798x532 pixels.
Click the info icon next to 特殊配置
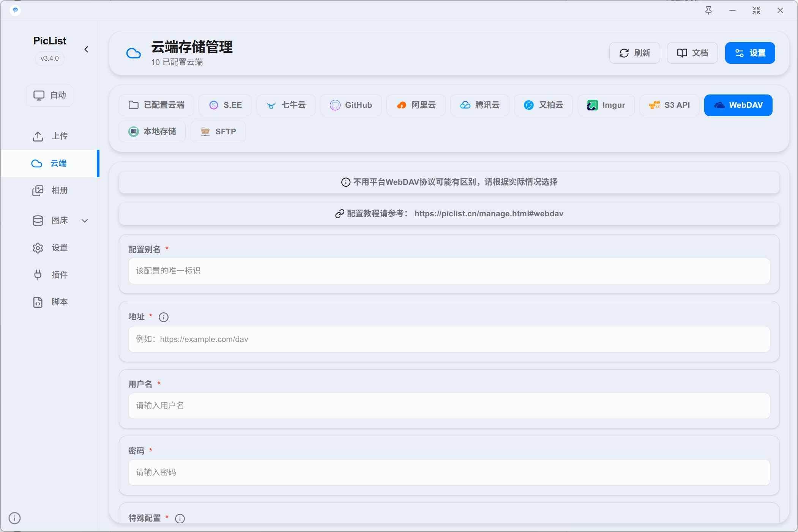tap(180, 518)
